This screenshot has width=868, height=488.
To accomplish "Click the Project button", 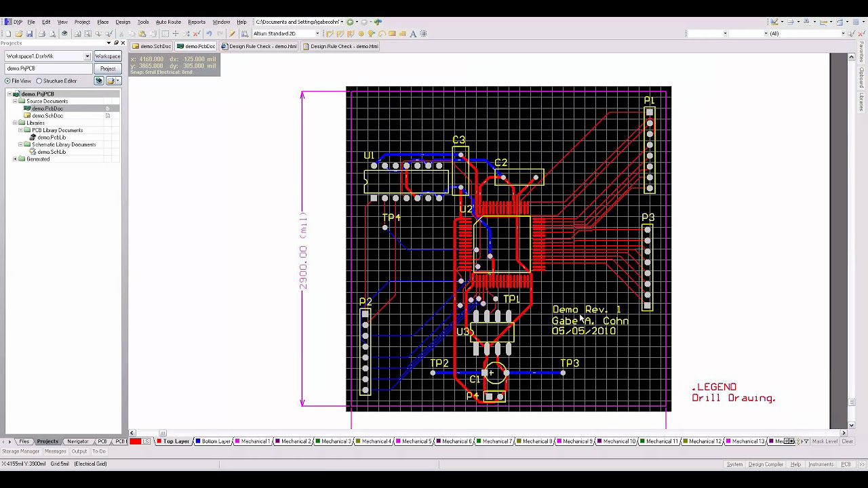I will coord(108,68).
